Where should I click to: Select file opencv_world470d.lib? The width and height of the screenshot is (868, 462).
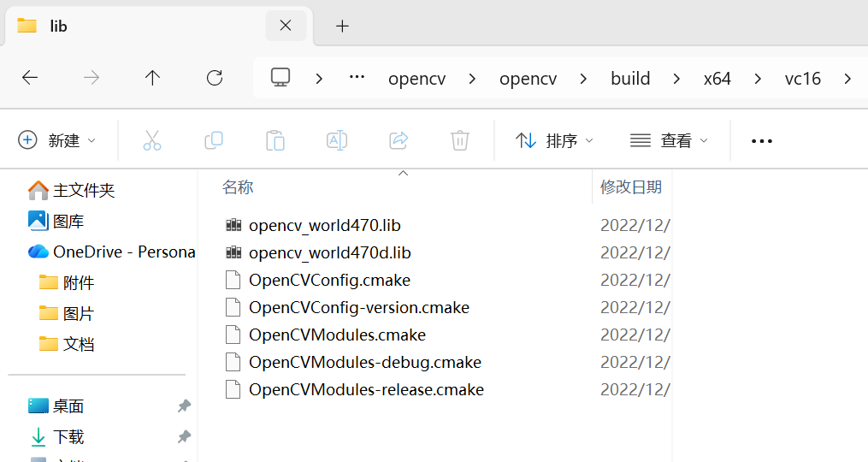coord(330,252)
